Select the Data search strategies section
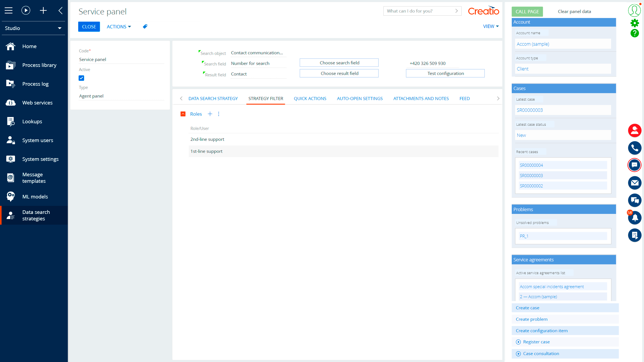The height and width of the screenshot is (362, 644). (x=36, y=215)
